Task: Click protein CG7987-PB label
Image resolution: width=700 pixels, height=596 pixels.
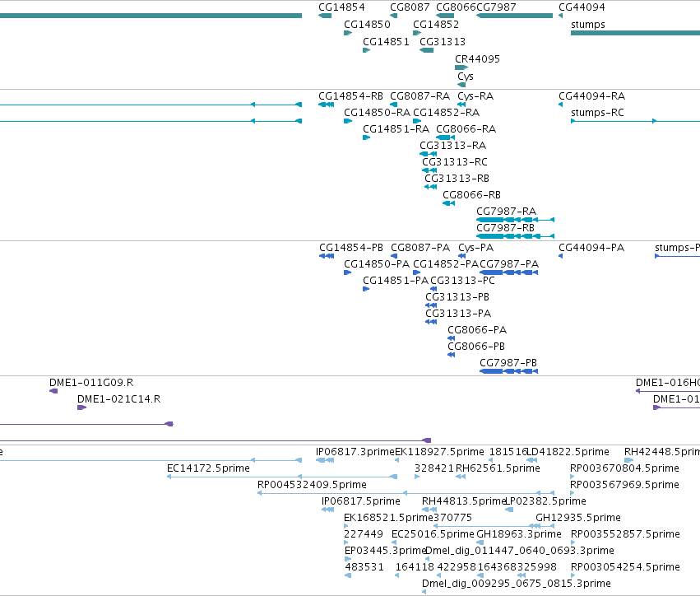Action: [508, 363]
